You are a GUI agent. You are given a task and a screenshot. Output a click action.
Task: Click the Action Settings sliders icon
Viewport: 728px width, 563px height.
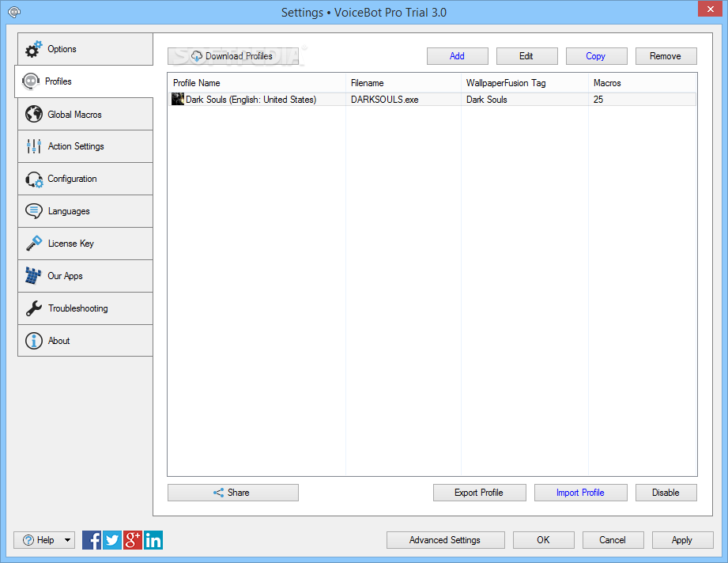[x=34, y=146]
